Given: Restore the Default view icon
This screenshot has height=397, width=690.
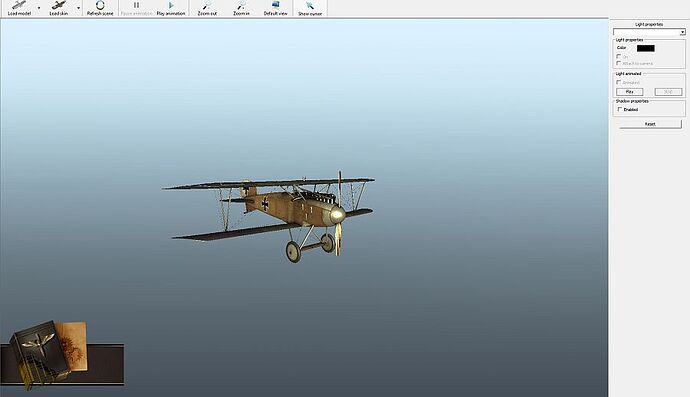Looking at the screenshot, I should point(275,5).
